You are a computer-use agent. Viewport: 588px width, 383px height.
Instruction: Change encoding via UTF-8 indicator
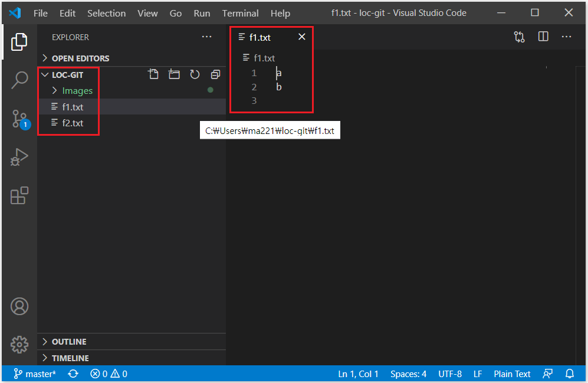(x=450, y=374)
